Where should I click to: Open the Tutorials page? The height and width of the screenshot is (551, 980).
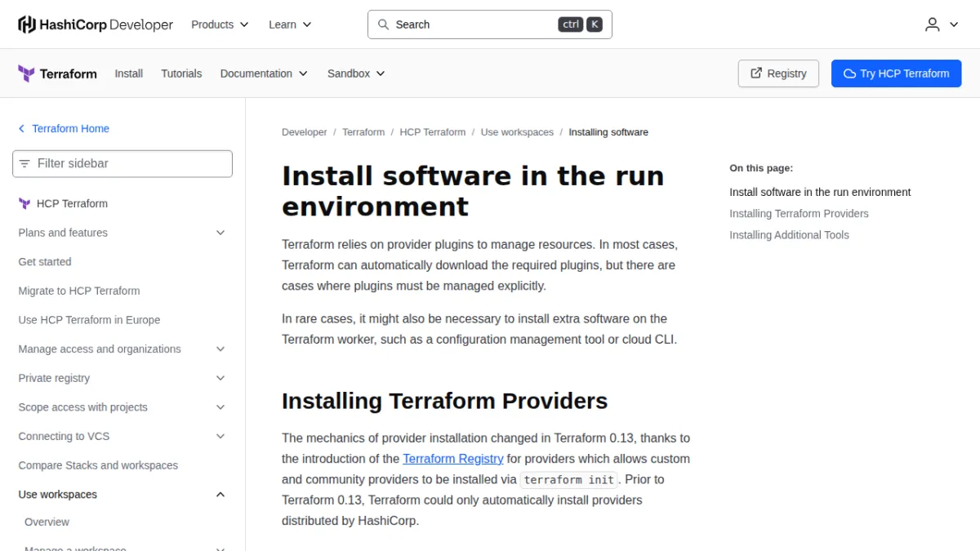(181, 73)
